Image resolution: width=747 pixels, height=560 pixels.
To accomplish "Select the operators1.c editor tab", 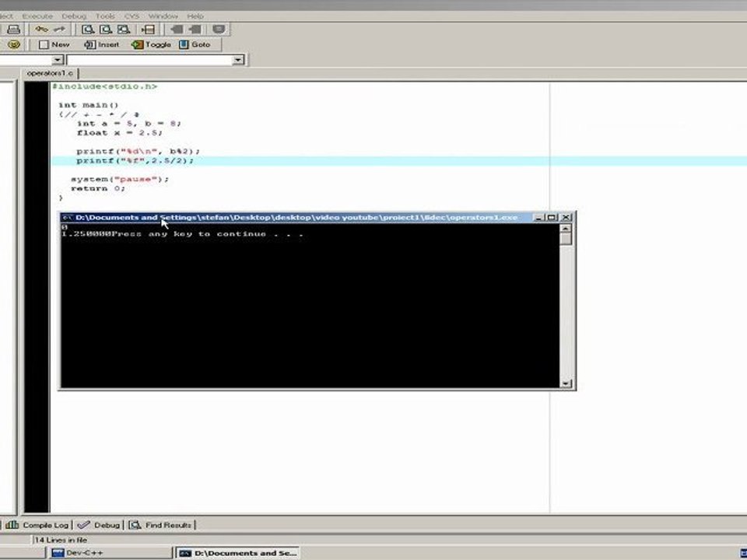I will 50,73.
